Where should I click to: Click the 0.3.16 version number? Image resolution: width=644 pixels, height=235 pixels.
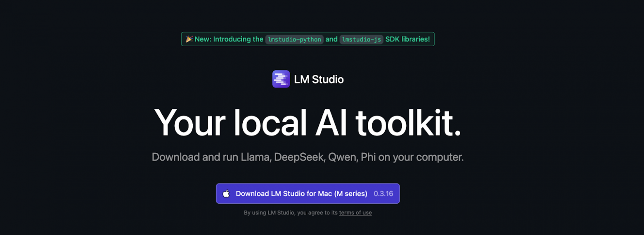[x=384, y=194]
